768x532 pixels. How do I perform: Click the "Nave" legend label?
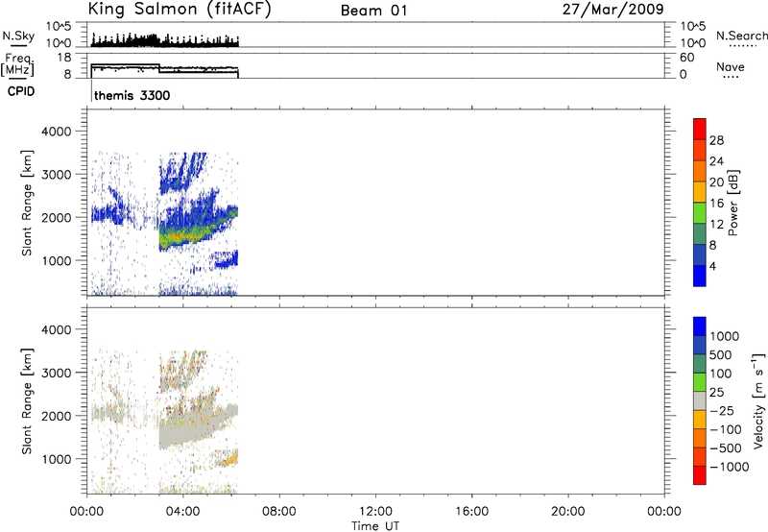[x=730, y=66]
